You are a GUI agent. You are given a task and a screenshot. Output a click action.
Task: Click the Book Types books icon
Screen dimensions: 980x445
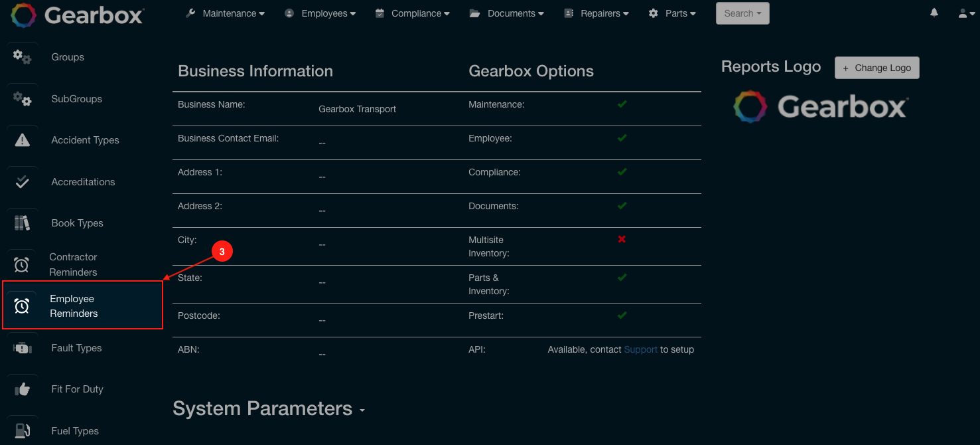[22, 222]
